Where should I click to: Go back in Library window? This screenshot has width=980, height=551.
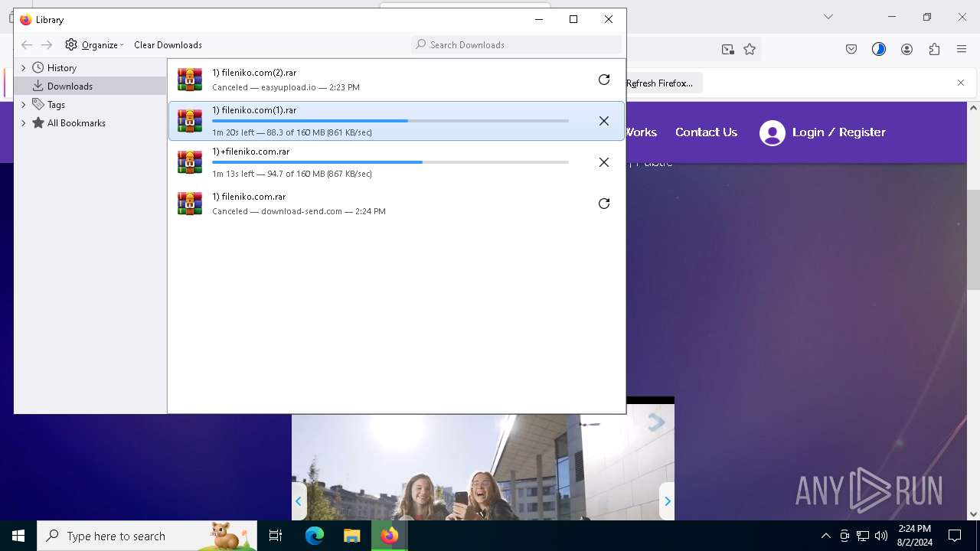27,45
